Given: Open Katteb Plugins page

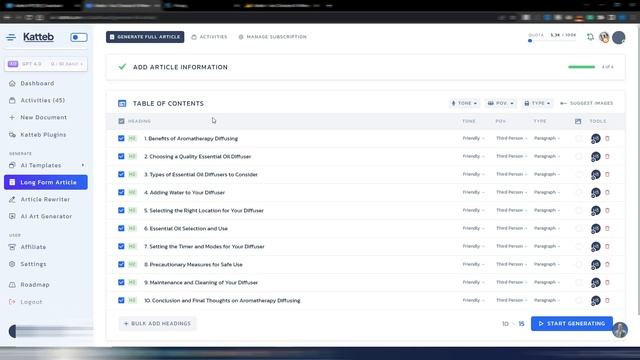Looking at the screenshot, I should click(x=43, y=135).
